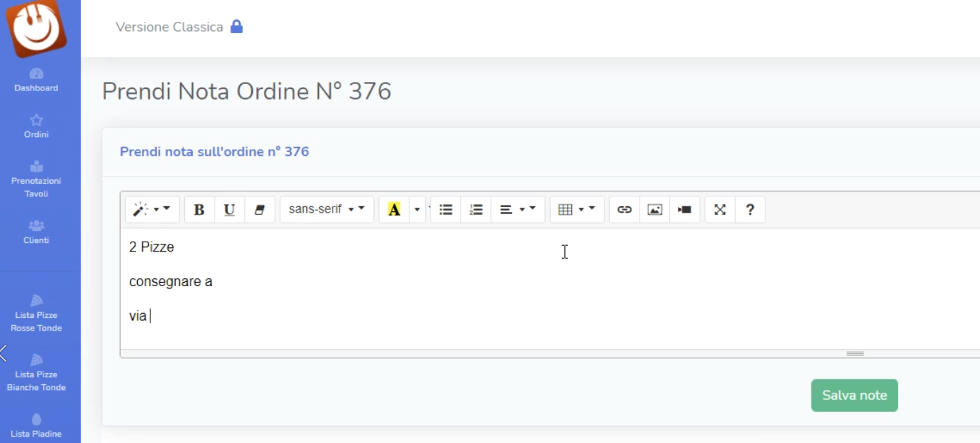980x443 pixels.
Task: Open Dashboard from the sidebar
Action: point(37,80)
